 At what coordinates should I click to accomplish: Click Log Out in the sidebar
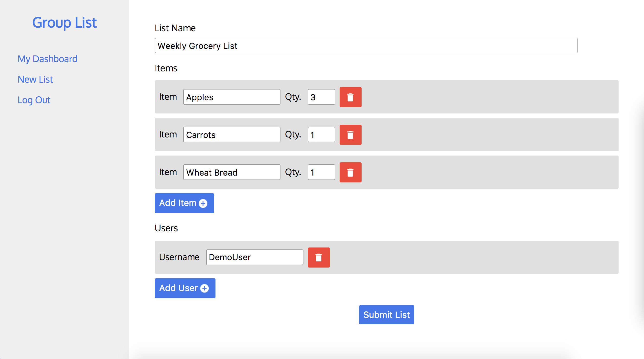coord(34,100)
